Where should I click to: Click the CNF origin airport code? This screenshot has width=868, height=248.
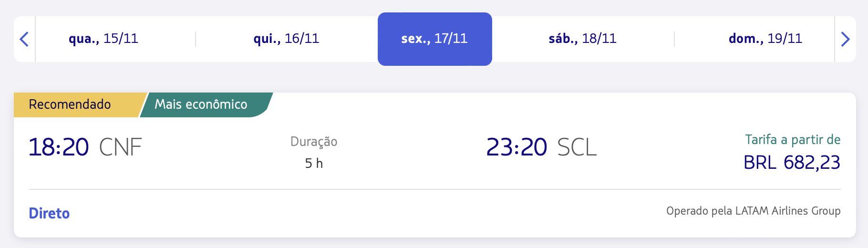pyautogui.click(x=120, y=147)
